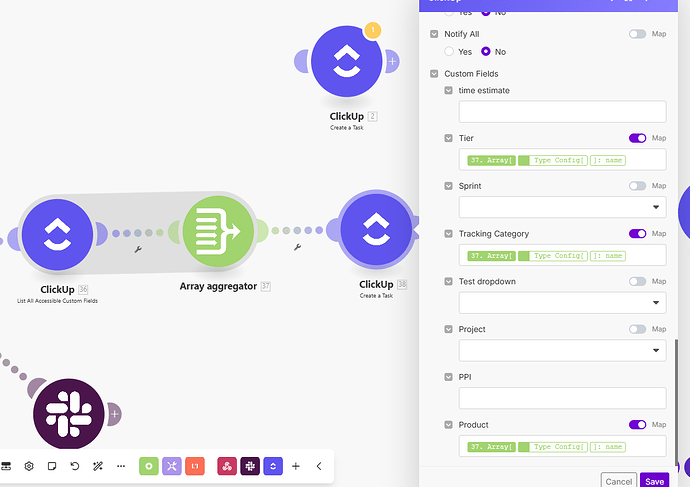Collapse the Test dropdown field expander
The height and width of the screenshot is (487, 690).
click(x=448, y=281)
